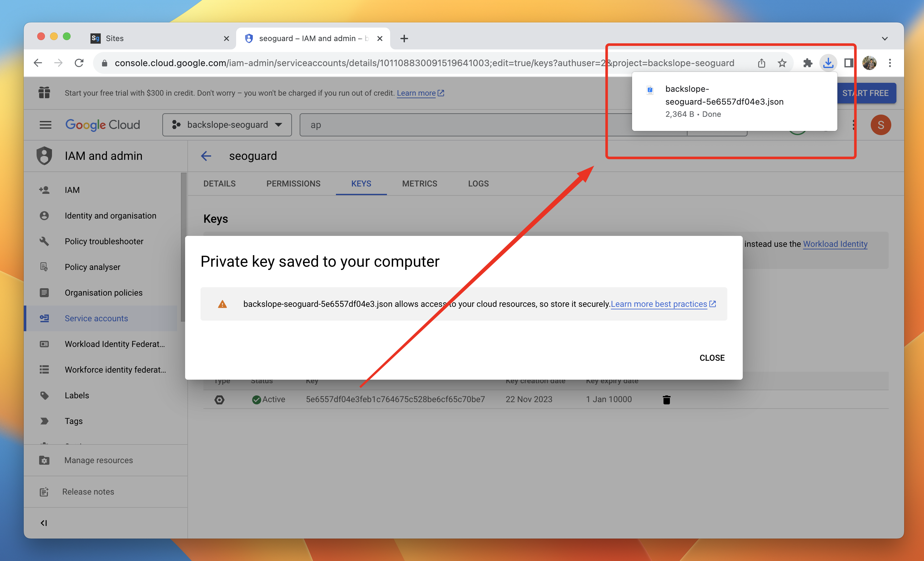Click the sidebar vertical scrollbar
Image resolution: width=924 pixels, height=561 pixels.
(183, 247)
